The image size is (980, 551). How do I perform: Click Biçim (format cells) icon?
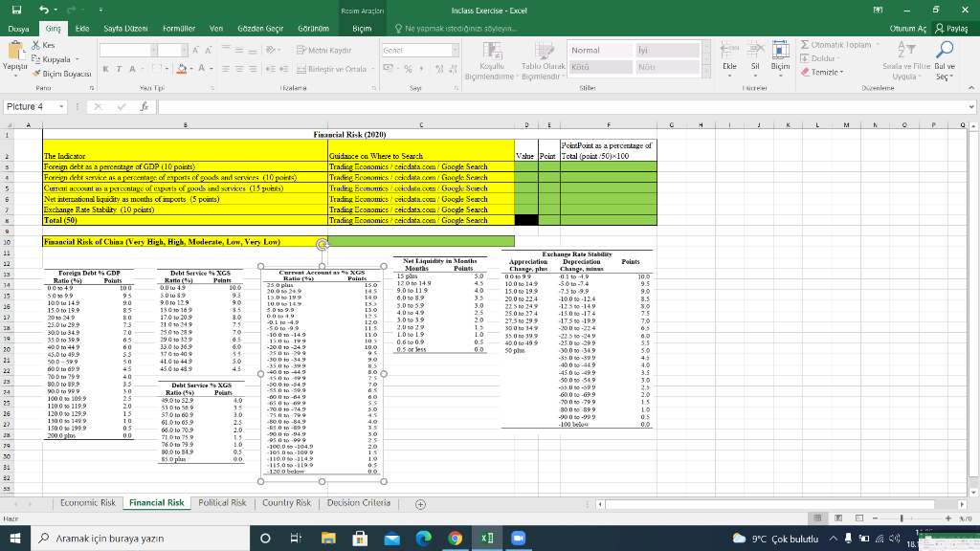coord(780,50)
